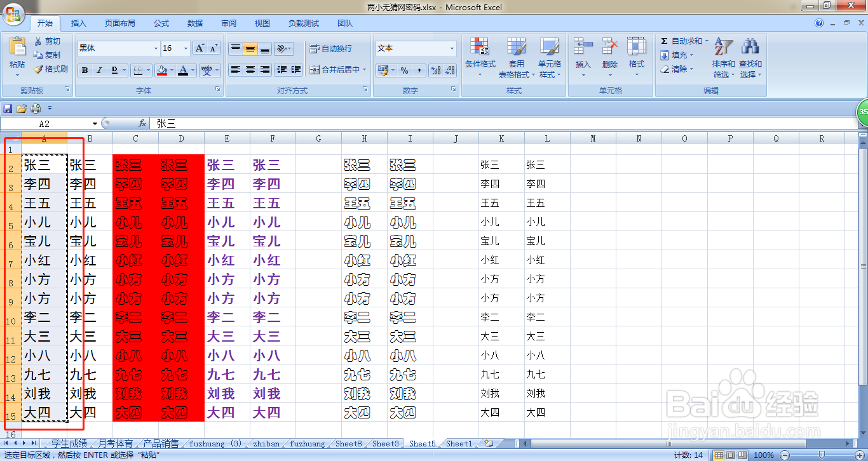Click the decrease indent button
868x461 pixels.
tap(280, 70)
